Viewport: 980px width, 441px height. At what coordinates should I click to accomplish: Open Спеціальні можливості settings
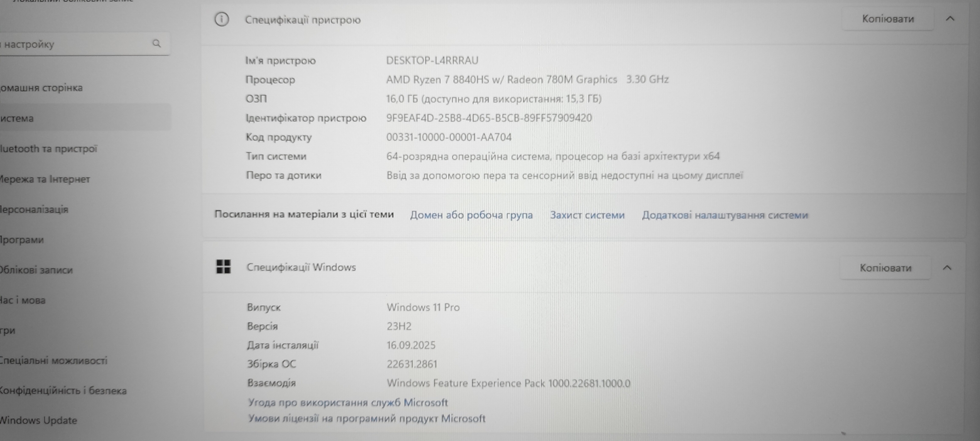[53, 360]
